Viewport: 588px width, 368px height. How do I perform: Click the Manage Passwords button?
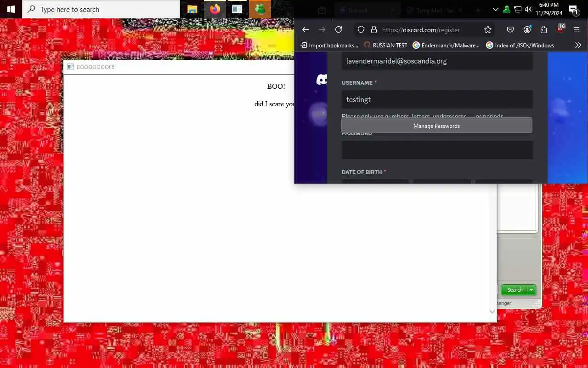point(437,126)
